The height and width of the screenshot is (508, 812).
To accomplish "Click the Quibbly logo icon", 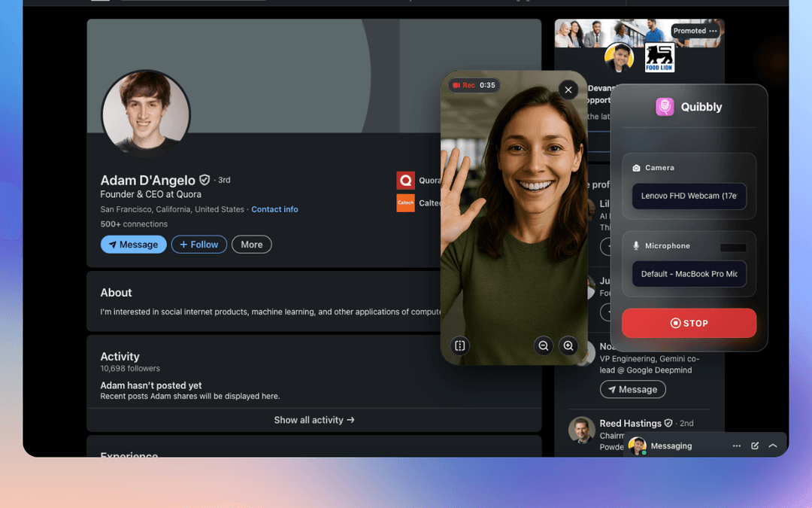I will [665, 107].
